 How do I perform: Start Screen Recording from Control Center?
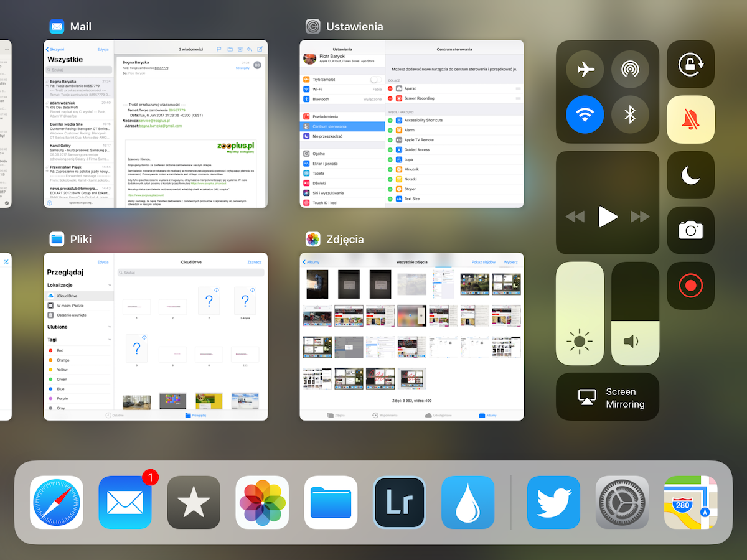pyautogui.click(x=690, y=286)
